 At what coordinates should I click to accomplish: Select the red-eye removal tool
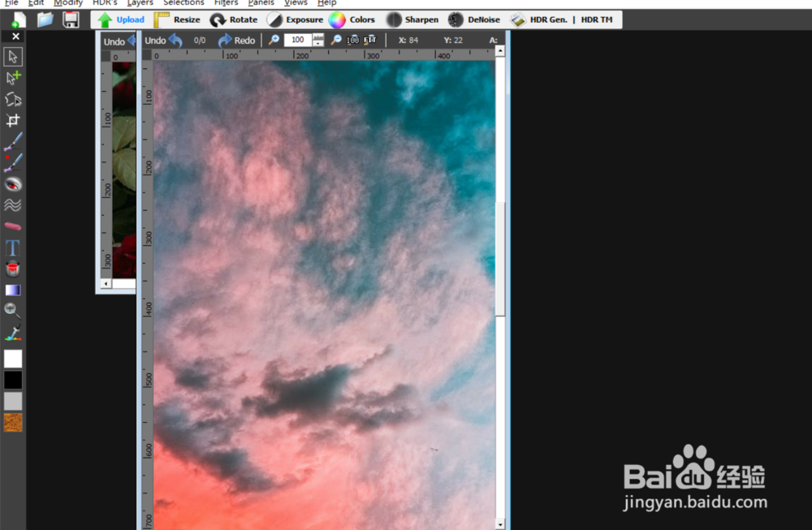(13, 183)
